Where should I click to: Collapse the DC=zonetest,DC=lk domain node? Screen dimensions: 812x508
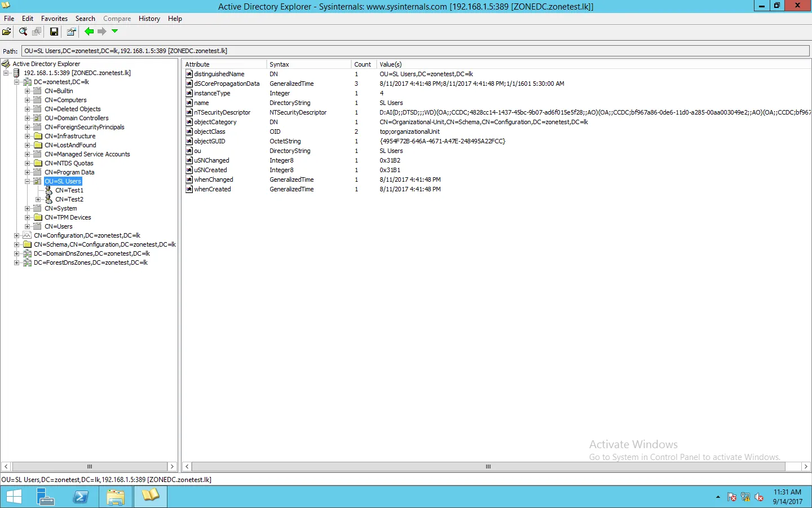(x=17, y=82)
